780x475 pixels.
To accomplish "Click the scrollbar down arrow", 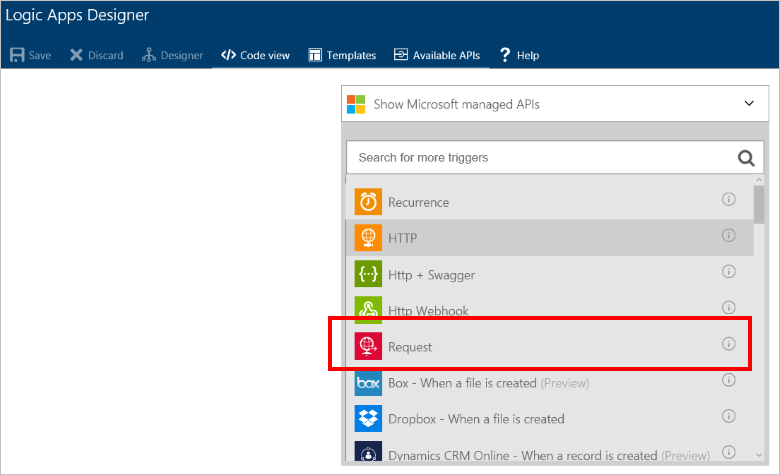I will click(x=759, y=455).
